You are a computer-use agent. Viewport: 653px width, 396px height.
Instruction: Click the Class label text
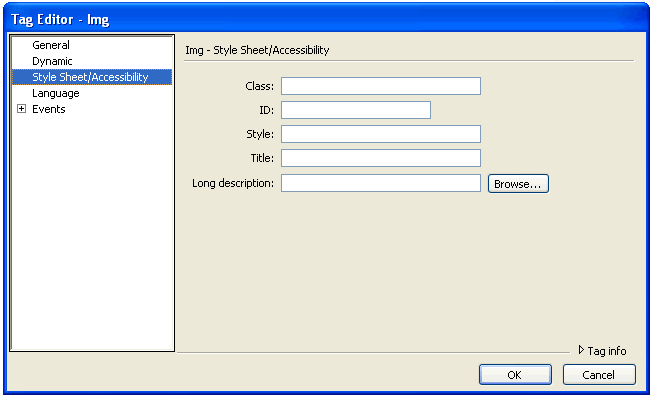point(259,86)
